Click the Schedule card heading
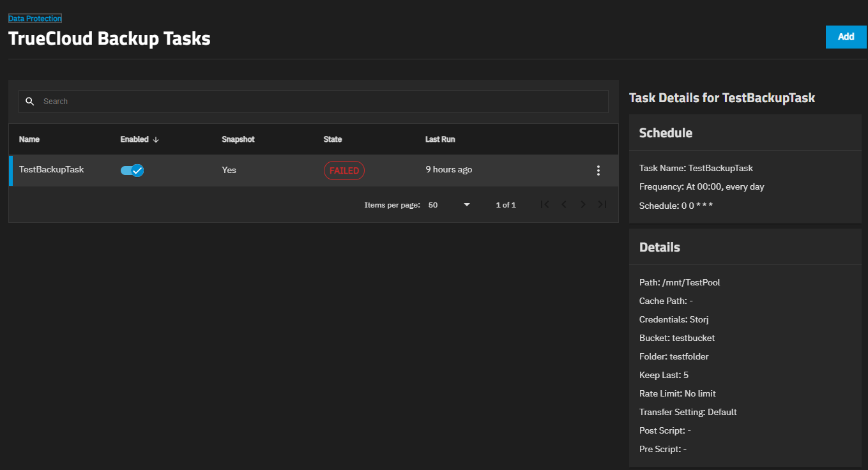Viewport: 868px width, 470px height. point(666,133)
